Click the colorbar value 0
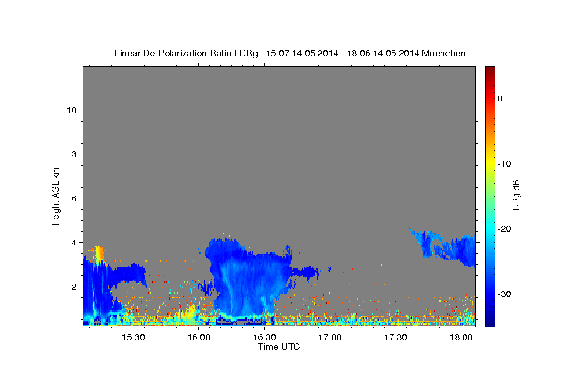Viewport: 588px width, 392px height. 500,98
